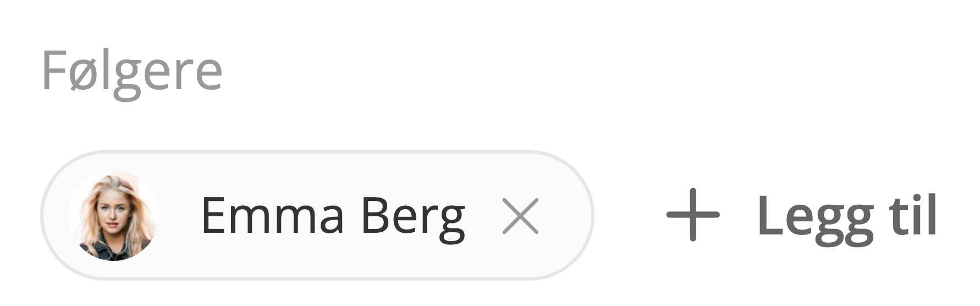The height and width of the screenshot is (306, 980).
Task: Remove Emma Berg from followers
Action: 520,216
